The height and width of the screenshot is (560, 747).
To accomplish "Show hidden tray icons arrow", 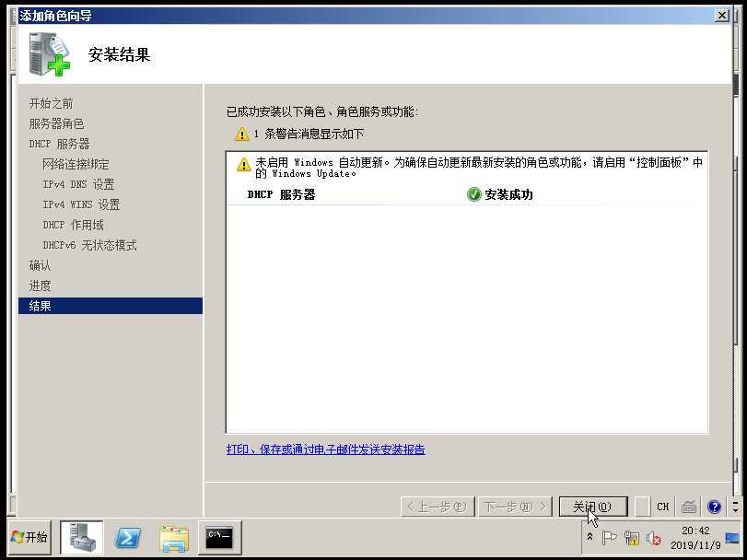I will (x=589, y=537).
